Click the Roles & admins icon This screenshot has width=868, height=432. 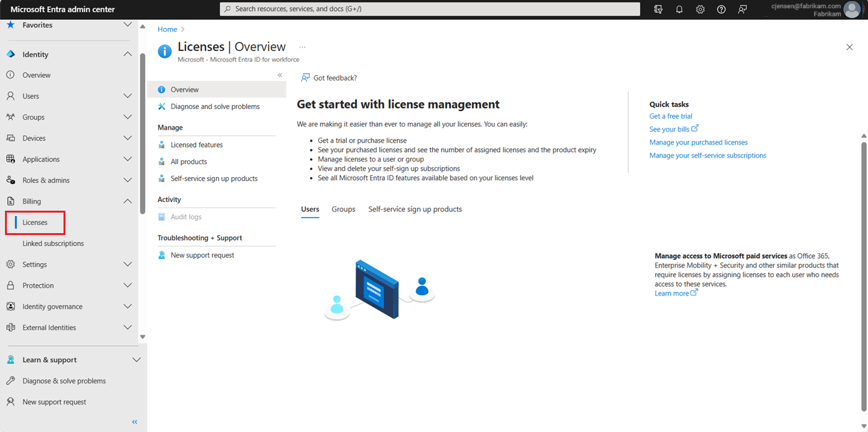pyautogui.click(x=11, y=180)
